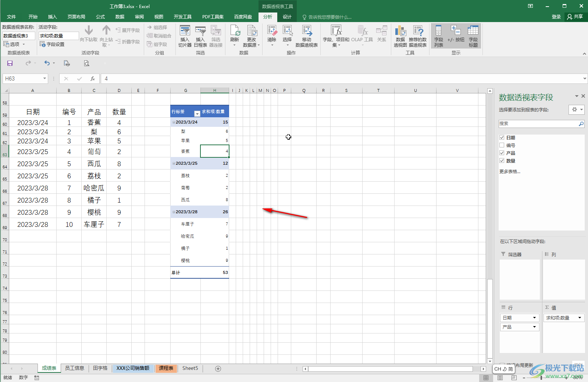Click the 折叠字段 button
The width and height of the screenshot is (588, 382).
128,42
